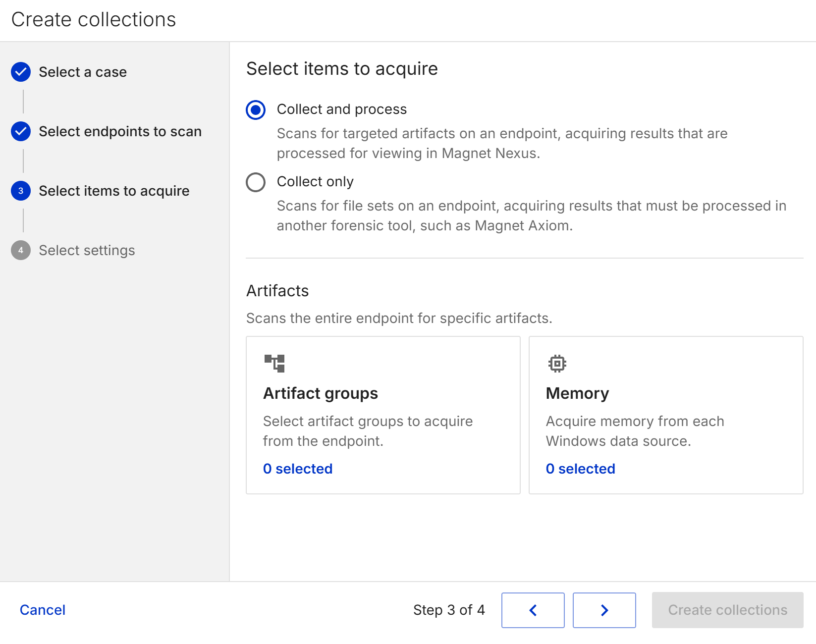This screenshot has height=644, width=816.
Task: Jump to the Select a case step
Action: (83, 72)
